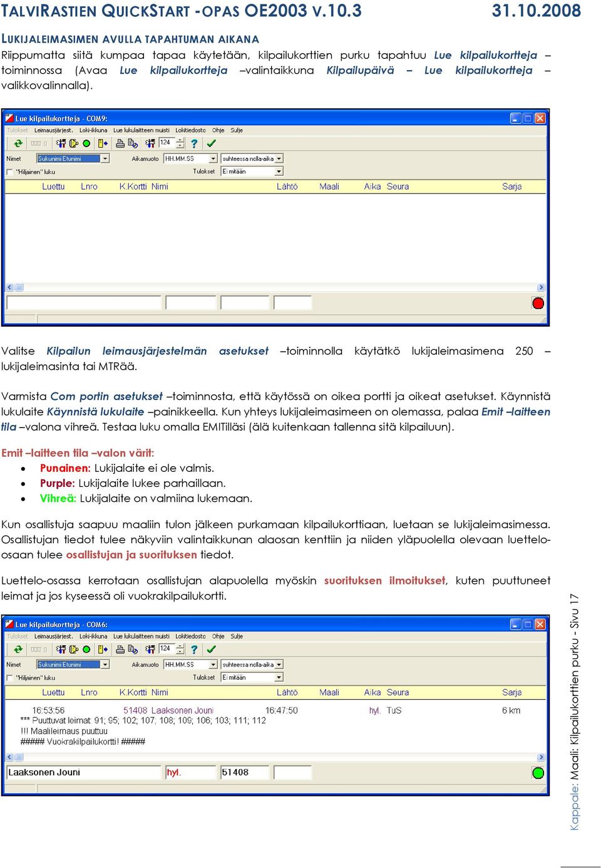Click the card number field showing 51408
Viewport: 601px width, 868px height.
pyautogui.click(x=245, y=772)
